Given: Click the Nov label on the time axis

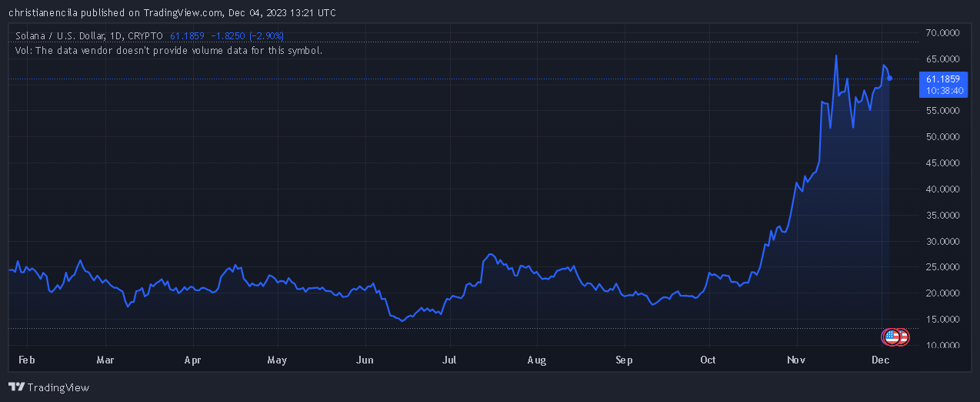Looking at the screenshot, I should coord(797,360).
